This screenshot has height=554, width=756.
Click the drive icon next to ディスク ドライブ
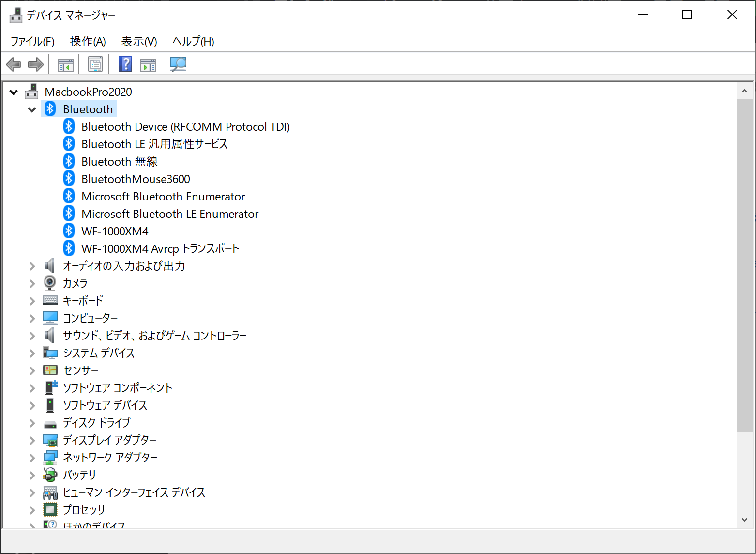click(x=50, y=424)
